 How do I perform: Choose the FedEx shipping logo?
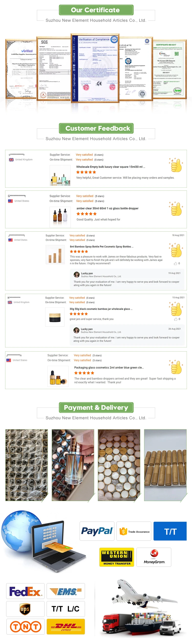coord(25,591)
